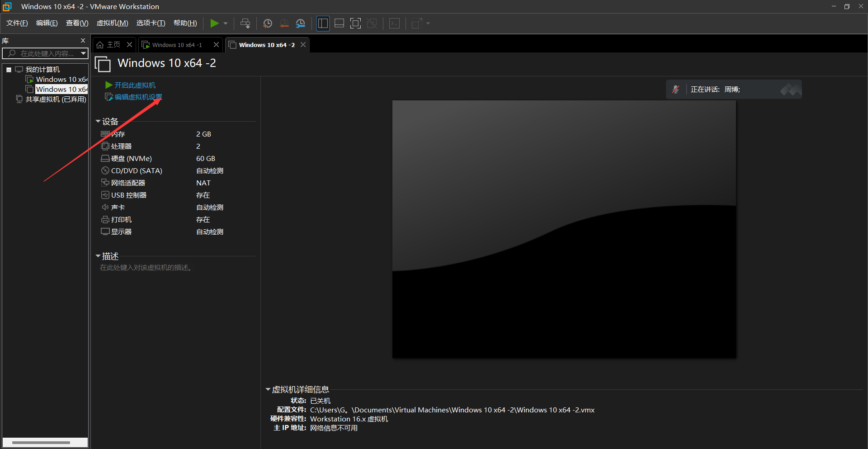Select the 网络适配器 device row
Screen dimensions: 868x449
pos(177,183)
